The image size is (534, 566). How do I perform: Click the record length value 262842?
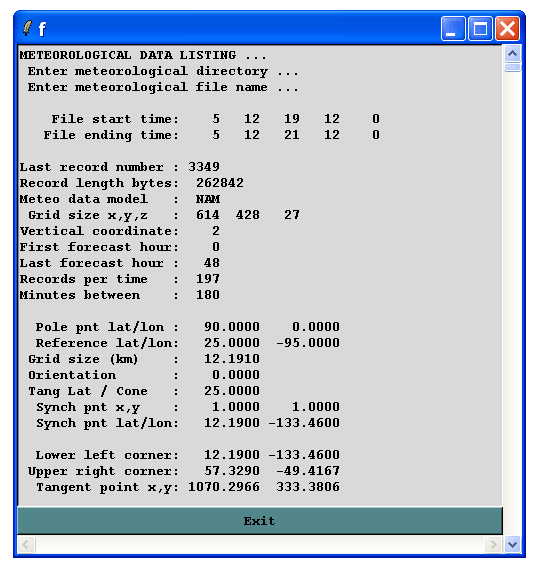[220, 183]
